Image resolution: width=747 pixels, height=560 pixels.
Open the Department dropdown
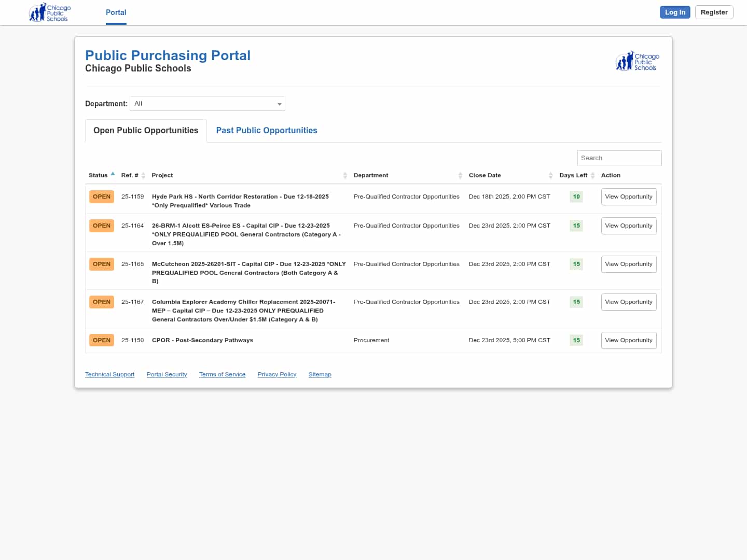tap(208, 104)
